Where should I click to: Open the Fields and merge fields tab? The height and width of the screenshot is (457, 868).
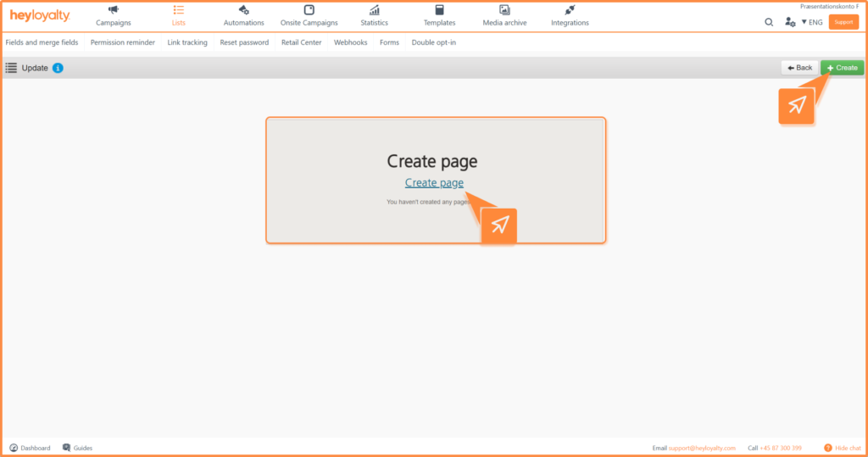[x=42, y=42]
